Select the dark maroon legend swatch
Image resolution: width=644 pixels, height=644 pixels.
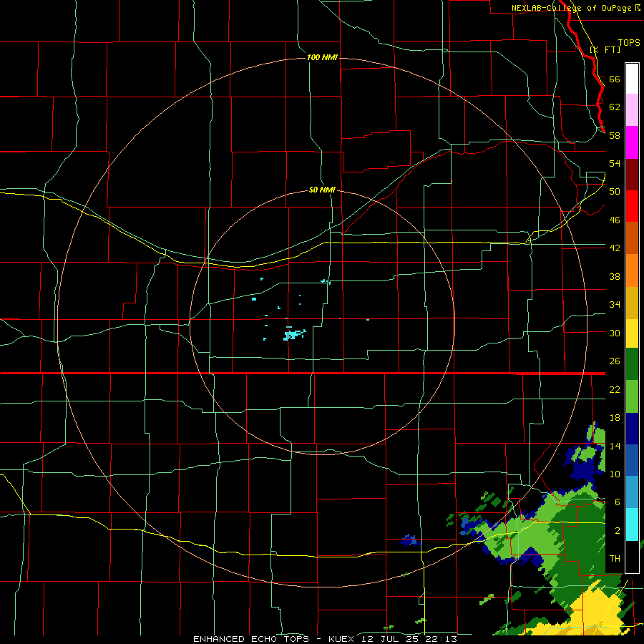(x=632, y=175)
